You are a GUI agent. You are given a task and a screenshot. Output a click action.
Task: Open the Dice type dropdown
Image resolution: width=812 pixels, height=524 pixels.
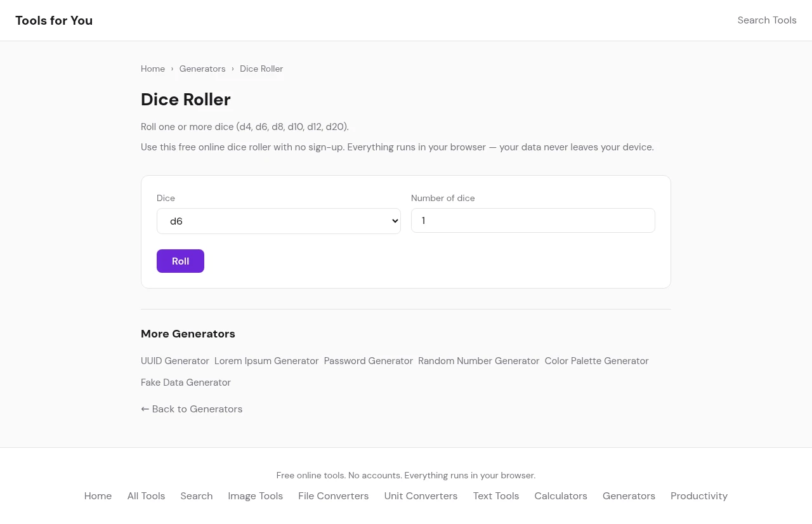[278, 221]
